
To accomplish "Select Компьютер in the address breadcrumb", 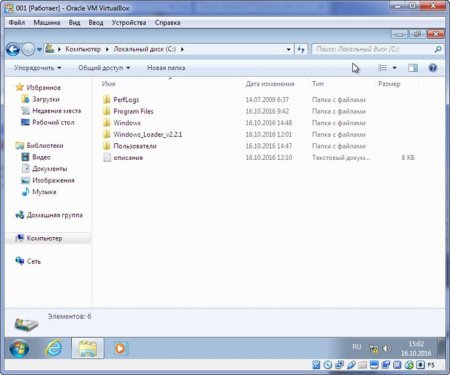I will (83, 49).
